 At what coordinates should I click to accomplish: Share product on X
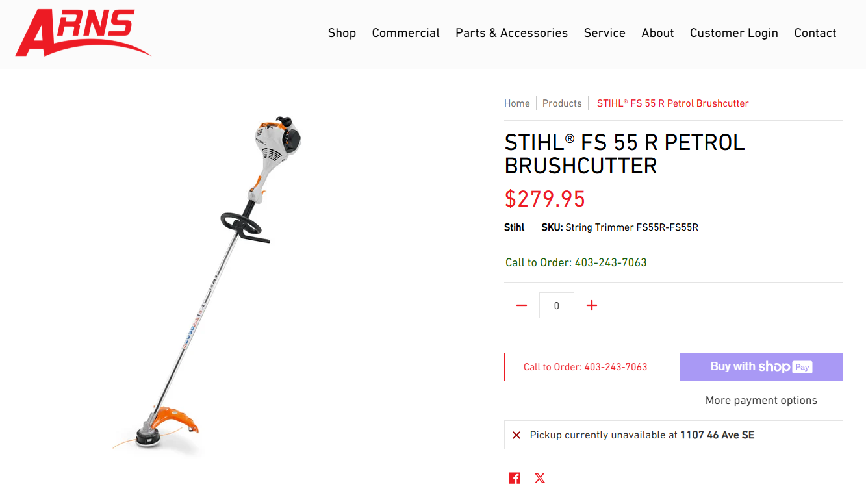point(540,478)
